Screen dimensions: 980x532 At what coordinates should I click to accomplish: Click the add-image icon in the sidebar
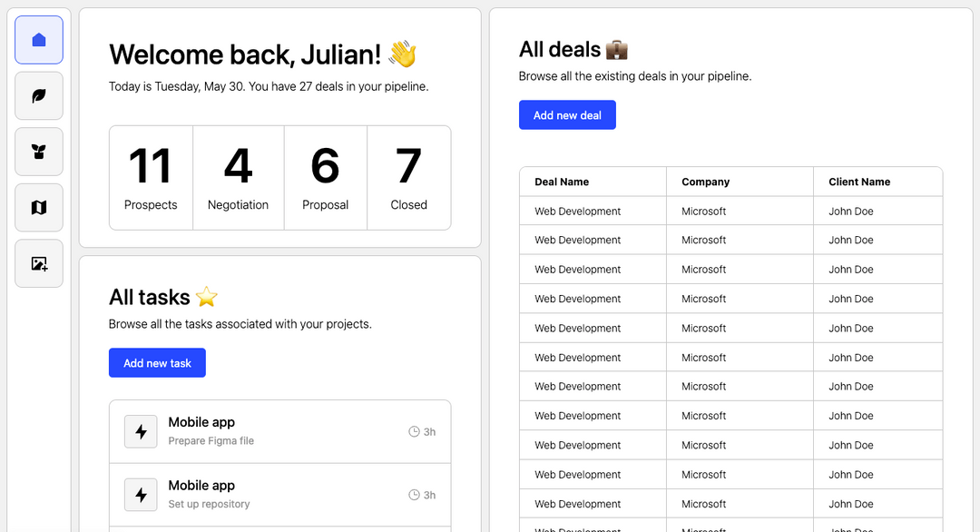pos(38,263)
